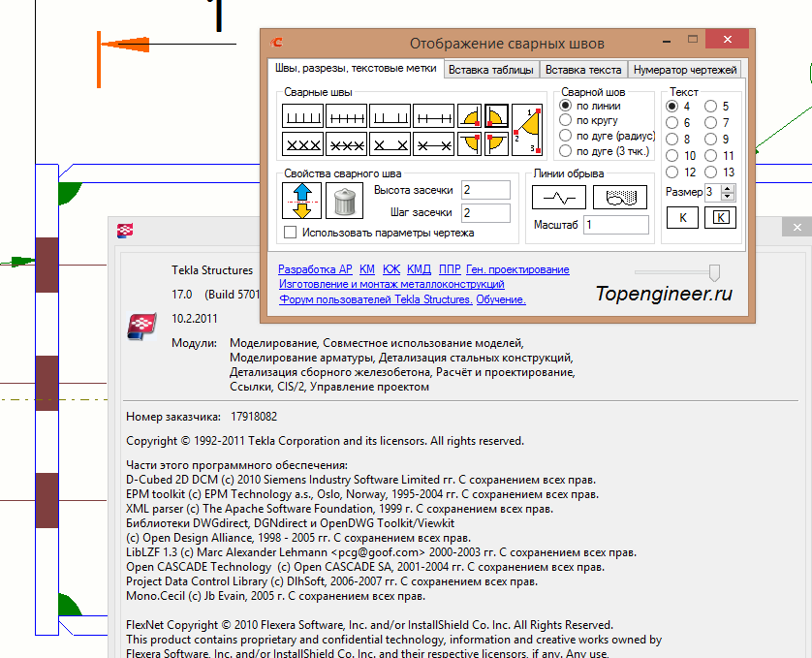812x658 pixels.
Task: Increase Размер value with up arrow
Action: point(728,189)
